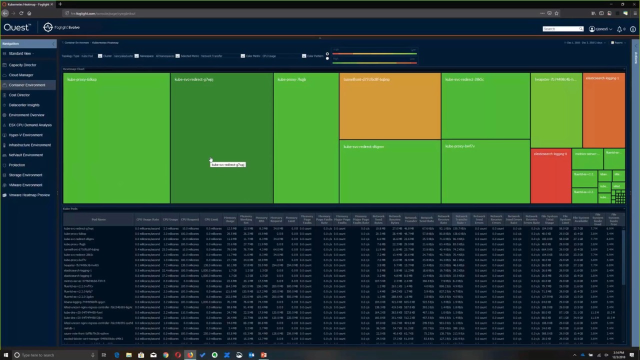Select the kube-svc-redirect-28k5c heatmap tile
This screenshot has height=360, width=640.
click(486, 106)
